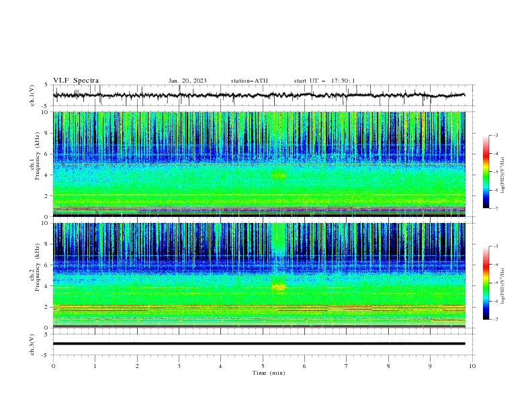This screenshot has height=411, width=532.
Task: Click the "0" time axis tick label
Action: (53, 366)
